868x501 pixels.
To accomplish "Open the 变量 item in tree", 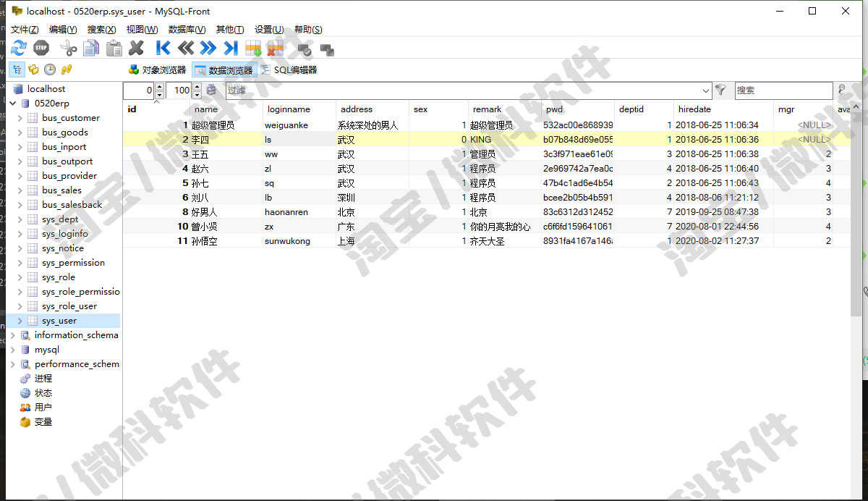I will coord(43,422).
